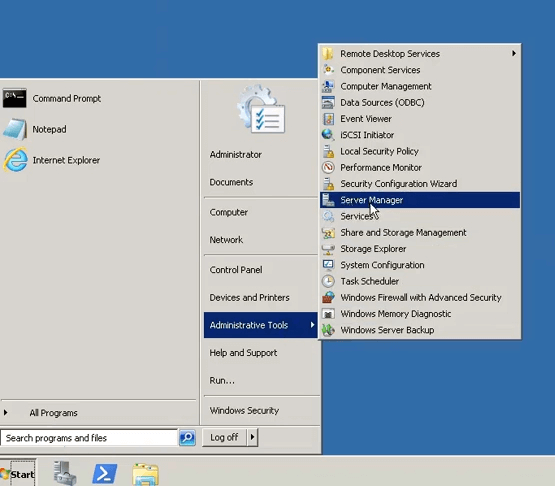The image size is (555, 486).
Task: Expand the Log off options arrow
Action: (252, 437)
